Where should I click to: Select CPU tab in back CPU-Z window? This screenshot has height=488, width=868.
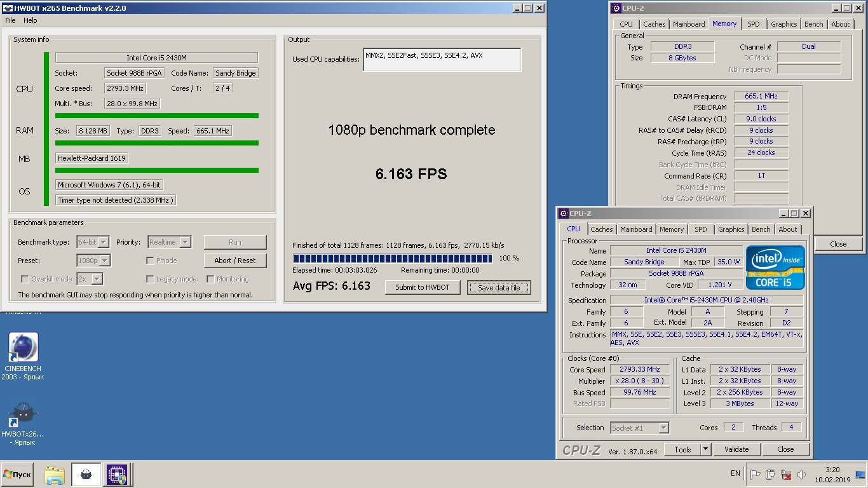pos(627,24)
